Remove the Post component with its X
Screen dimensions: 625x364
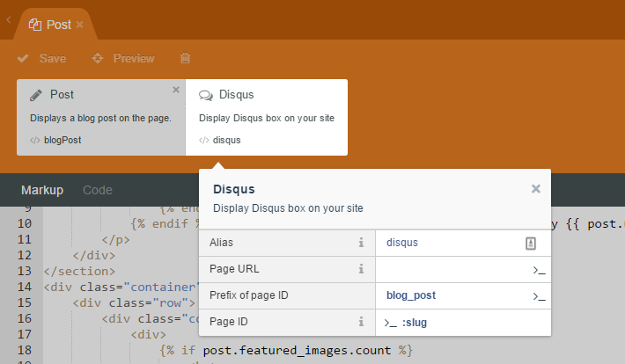[176, 90]
